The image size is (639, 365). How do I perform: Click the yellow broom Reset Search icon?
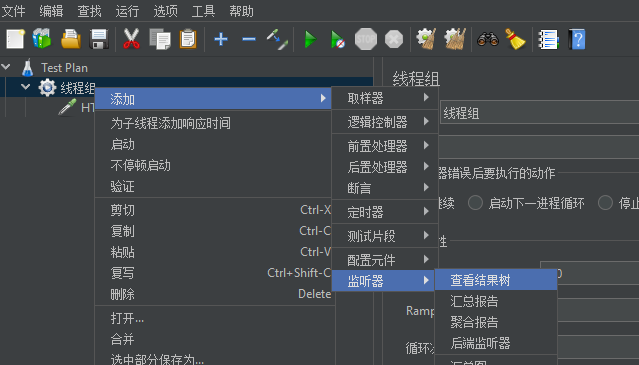point(515,39)
